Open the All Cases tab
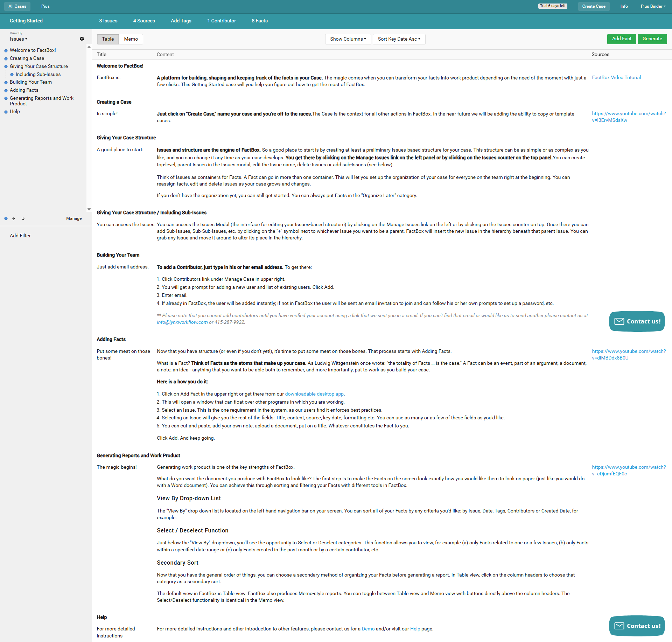This screenshot has height=642, width=672. pos(17,6)
